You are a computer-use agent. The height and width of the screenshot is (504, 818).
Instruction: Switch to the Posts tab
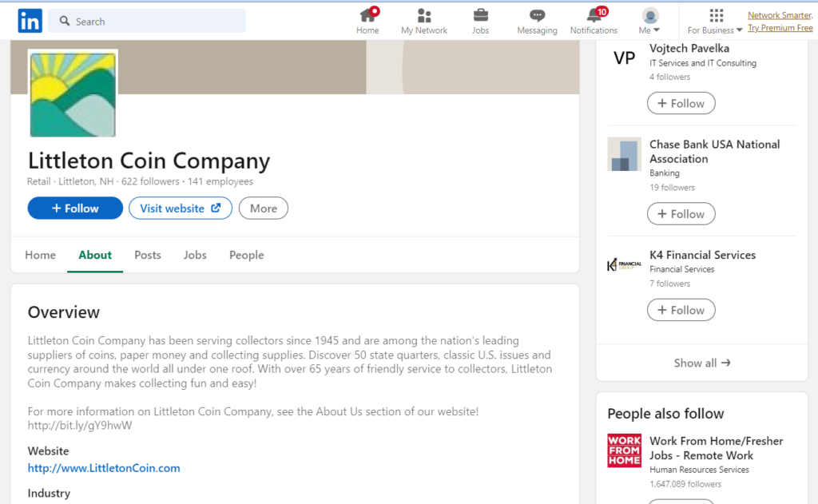tap(148, 255)
